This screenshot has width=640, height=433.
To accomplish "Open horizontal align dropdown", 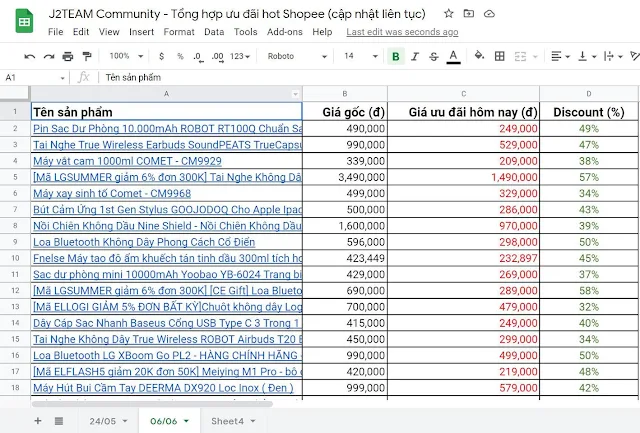I will point(560,56).
